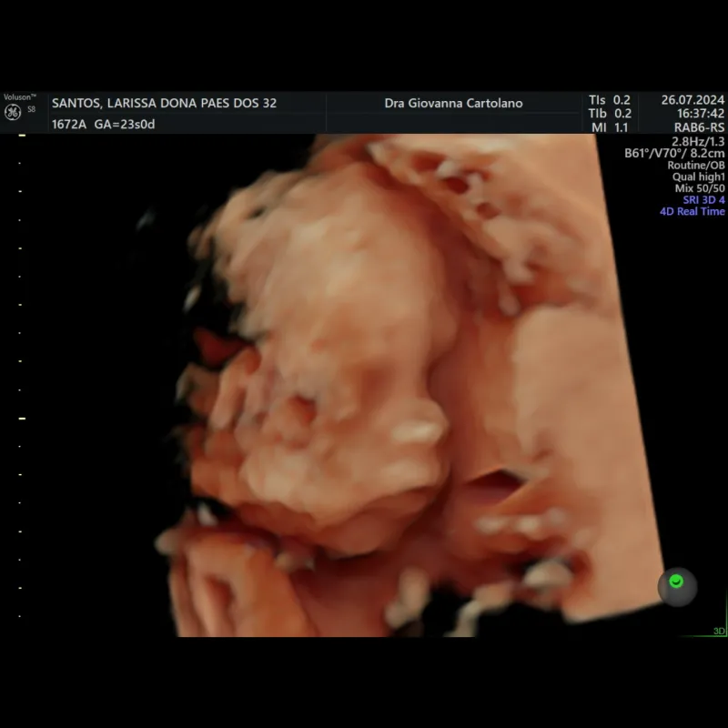Screen dimensions: 728x728
Task: Click the gestational age GA=23s0d text
Action: pos(125,124)
